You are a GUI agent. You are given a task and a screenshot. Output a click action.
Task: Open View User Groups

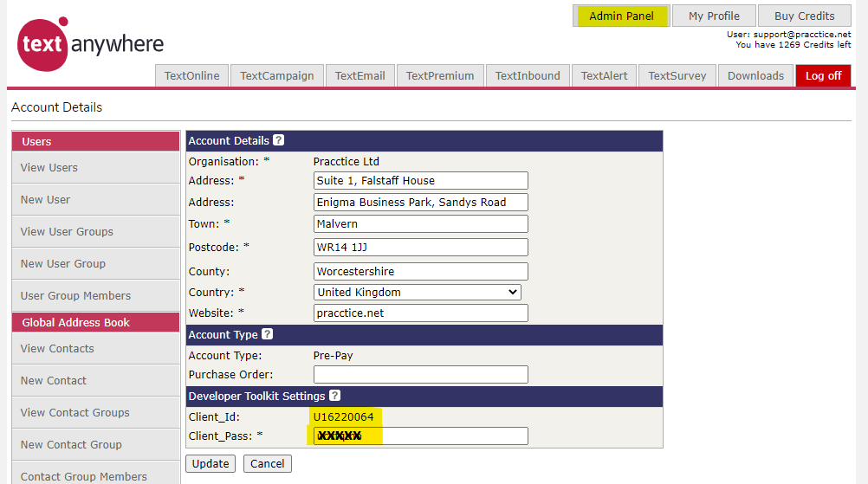[x=96, y=232]
